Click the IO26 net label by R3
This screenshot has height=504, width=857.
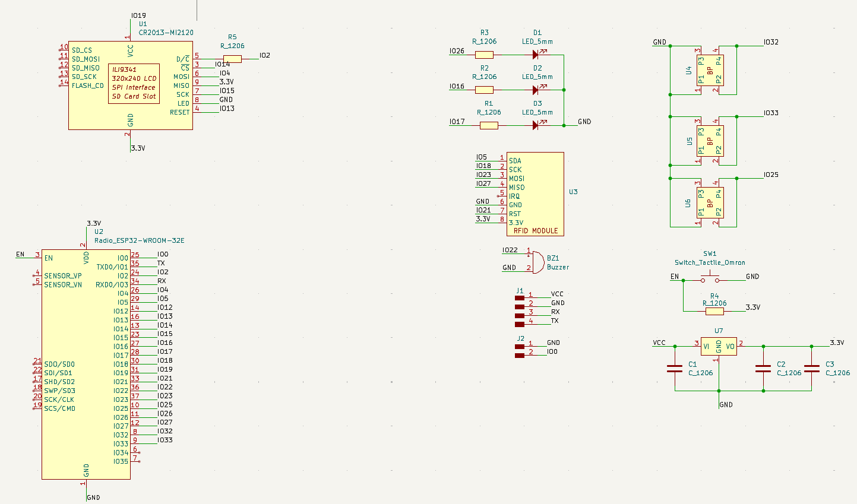[457, 51]
